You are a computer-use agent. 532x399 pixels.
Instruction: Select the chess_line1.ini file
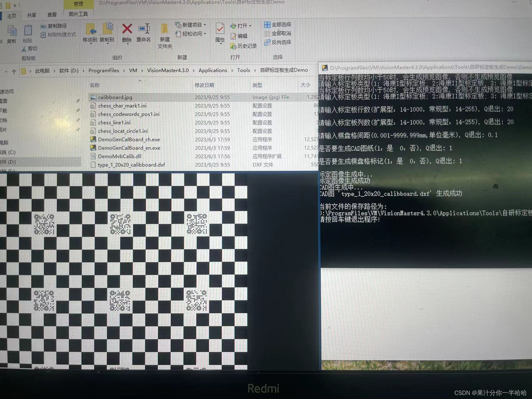tap(114, 123)
